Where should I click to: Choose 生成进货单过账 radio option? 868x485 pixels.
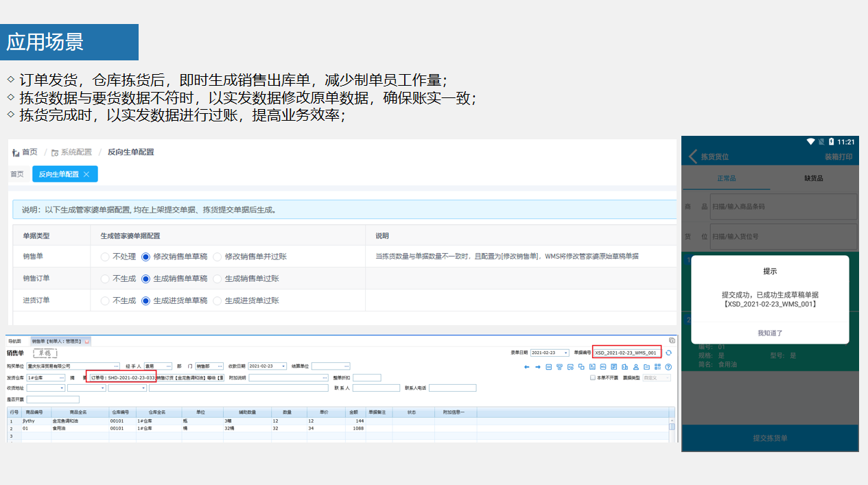[218, 301]
